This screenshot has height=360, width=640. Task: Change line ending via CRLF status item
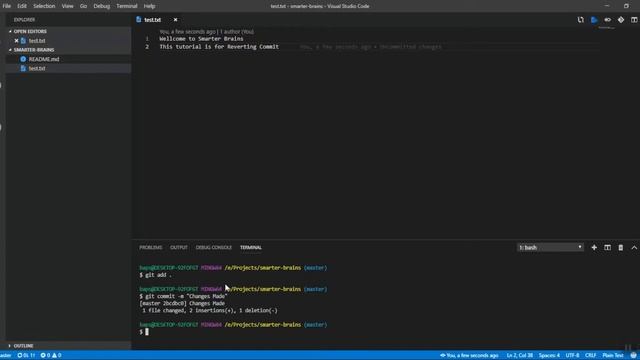[591, 355]
